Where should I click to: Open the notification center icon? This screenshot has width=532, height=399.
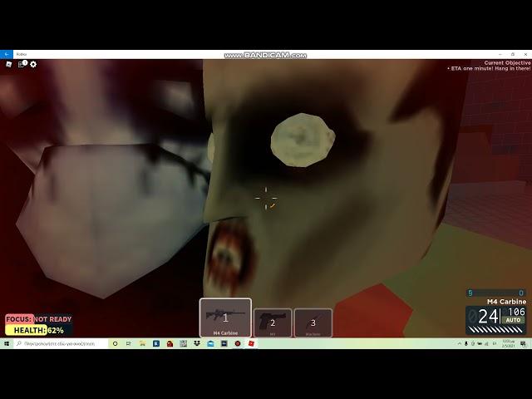(x=523, y=343)
